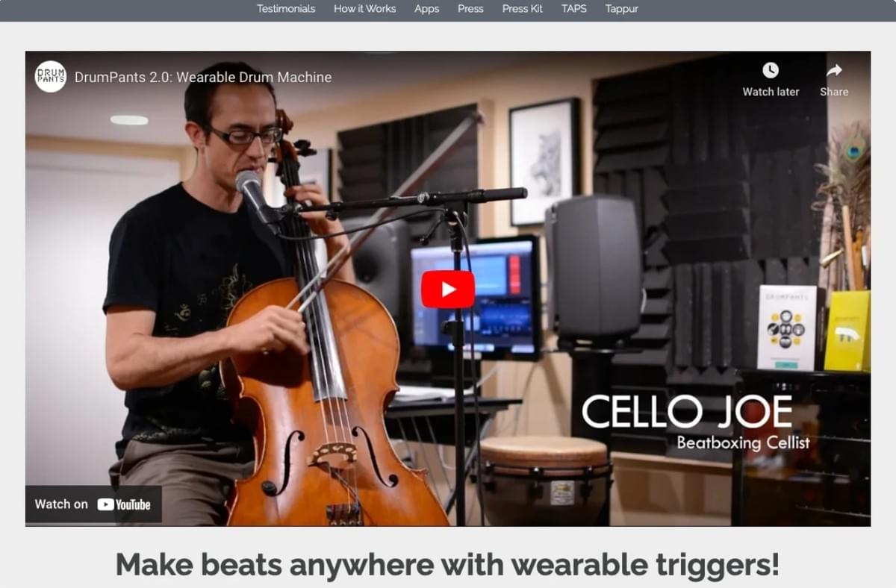
Task: Open the Apps nav item
Action: click(426, 9)
